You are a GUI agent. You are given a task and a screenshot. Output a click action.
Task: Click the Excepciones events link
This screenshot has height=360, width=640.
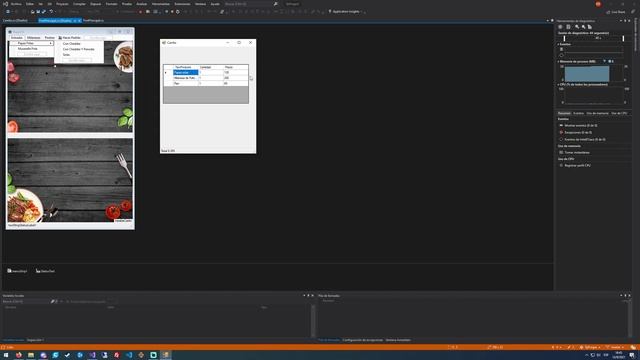pos(578,133)
